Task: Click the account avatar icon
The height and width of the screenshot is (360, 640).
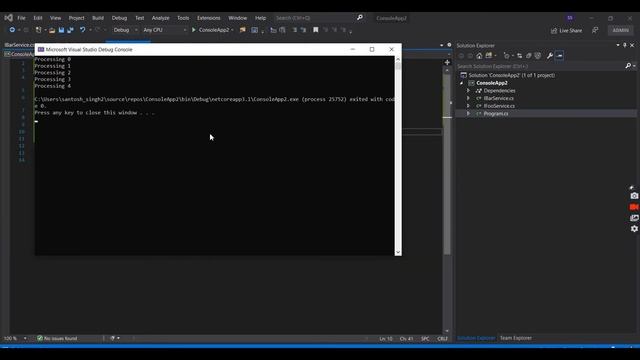Action: (x=570, y=18)
